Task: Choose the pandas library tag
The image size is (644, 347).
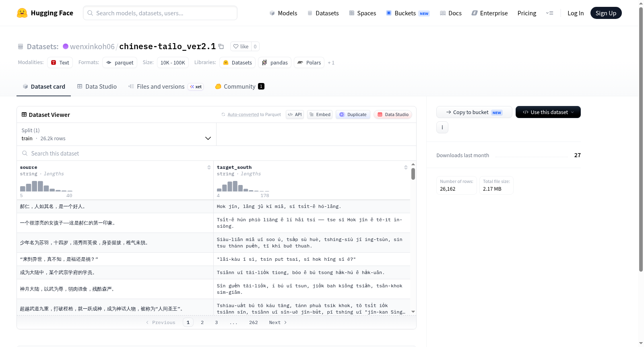Action: click(275, 62)
